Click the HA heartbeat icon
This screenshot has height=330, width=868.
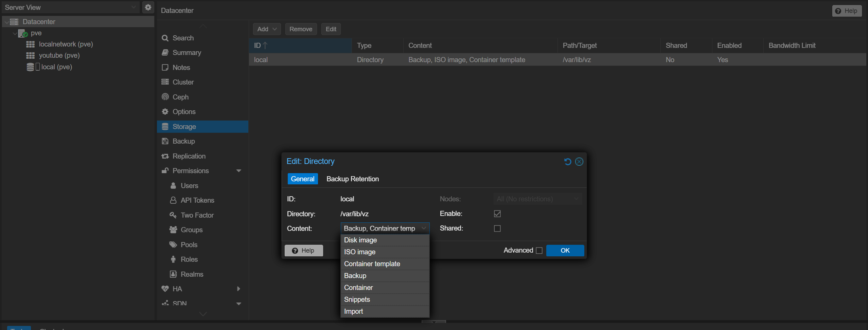[x=165, y=289]
